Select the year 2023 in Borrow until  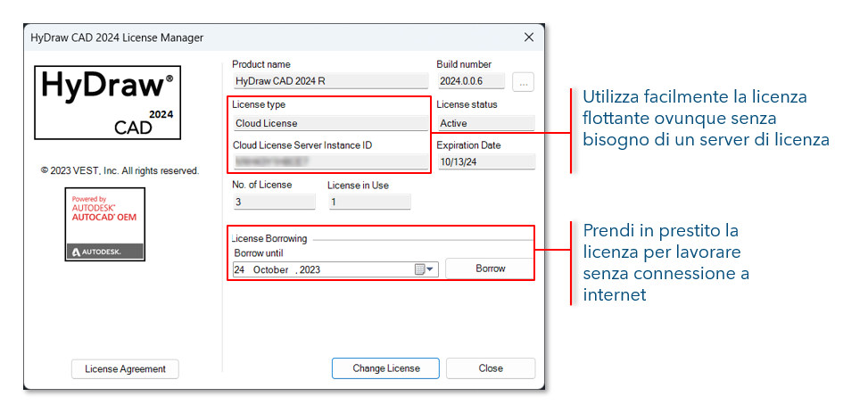coord(310,269)
